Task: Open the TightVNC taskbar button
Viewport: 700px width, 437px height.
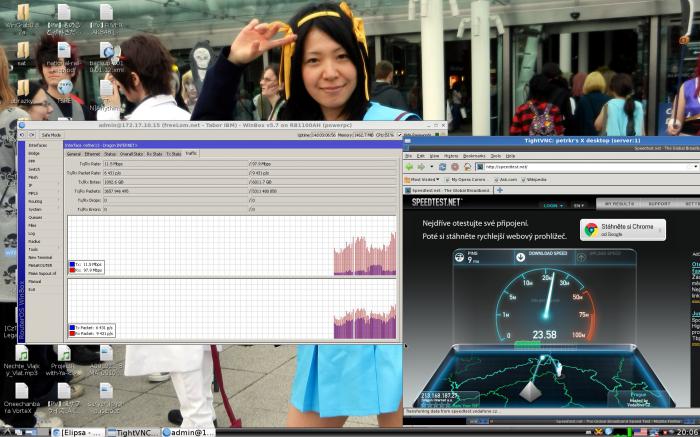Action: tap(133, 432)
